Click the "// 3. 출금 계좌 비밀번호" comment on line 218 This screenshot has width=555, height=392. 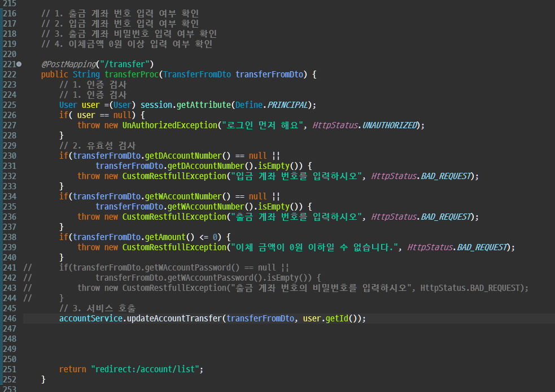tap(95, 34)
